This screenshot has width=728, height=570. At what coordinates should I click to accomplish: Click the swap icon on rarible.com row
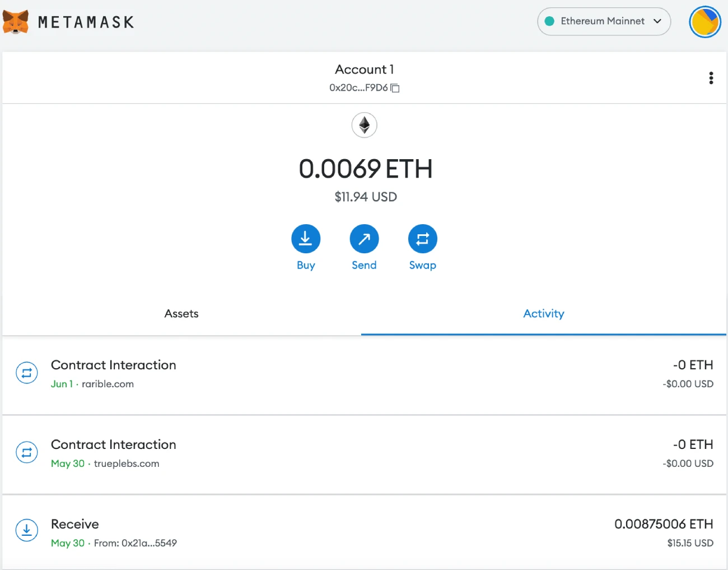pyautogui.click(x=26, y=373)
